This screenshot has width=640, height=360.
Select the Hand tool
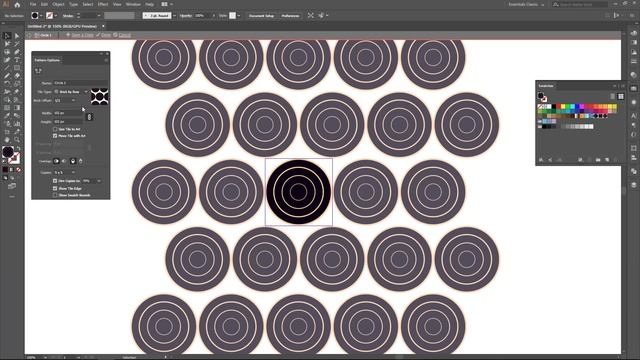click(x=7, y=140)
